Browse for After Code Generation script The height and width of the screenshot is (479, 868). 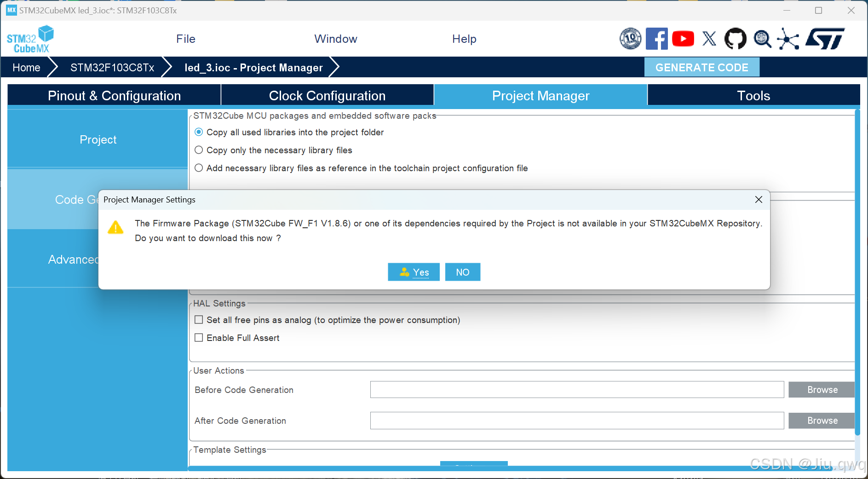822,421
